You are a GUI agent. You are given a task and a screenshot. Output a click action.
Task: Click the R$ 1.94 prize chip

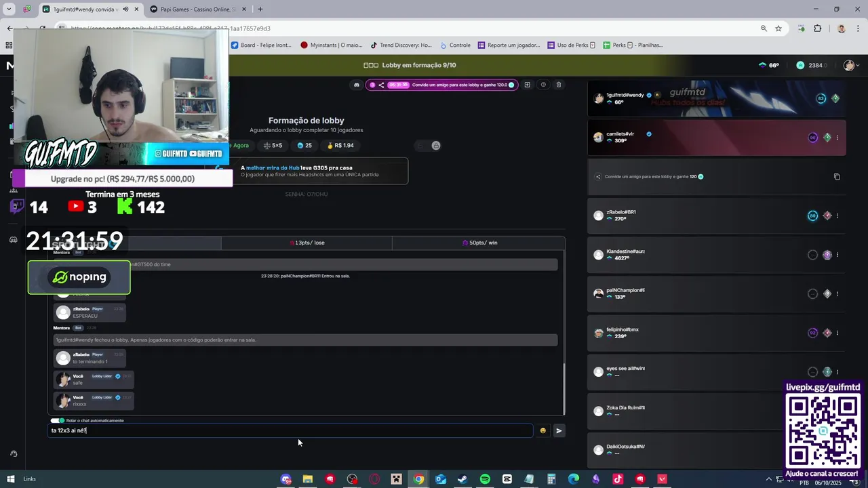coord(341,146)
